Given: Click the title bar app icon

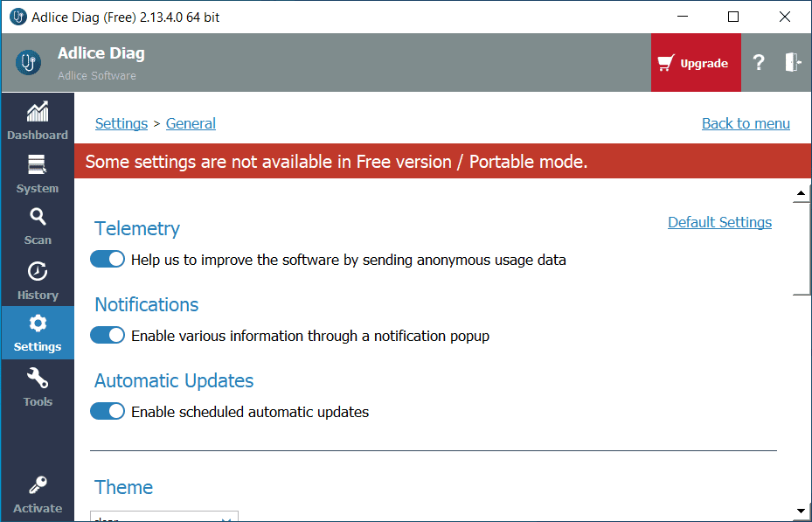Looking at the screenshot, I should point(18,17).
